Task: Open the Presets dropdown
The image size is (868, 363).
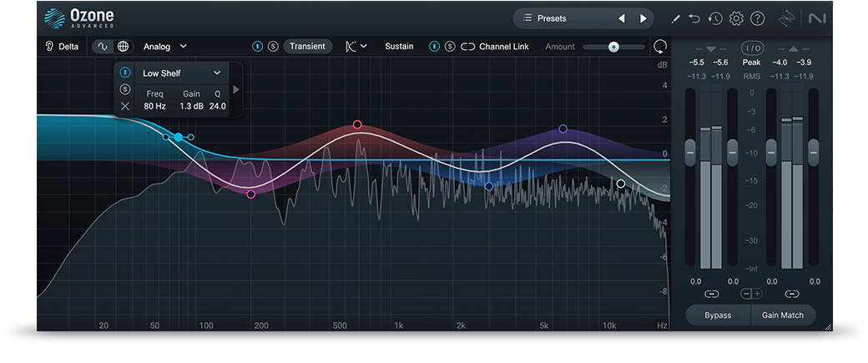Action: [583, 18]
